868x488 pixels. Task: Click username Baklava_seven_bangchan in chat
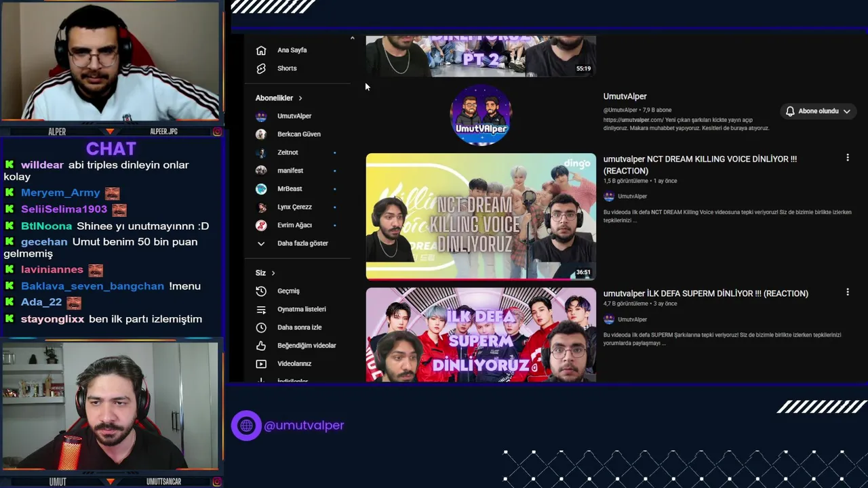[92, 286]
